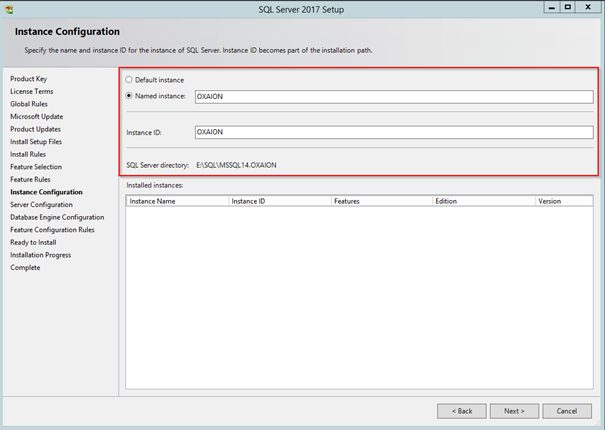Open Microsoft Update step in sidebar

(37, 117)
